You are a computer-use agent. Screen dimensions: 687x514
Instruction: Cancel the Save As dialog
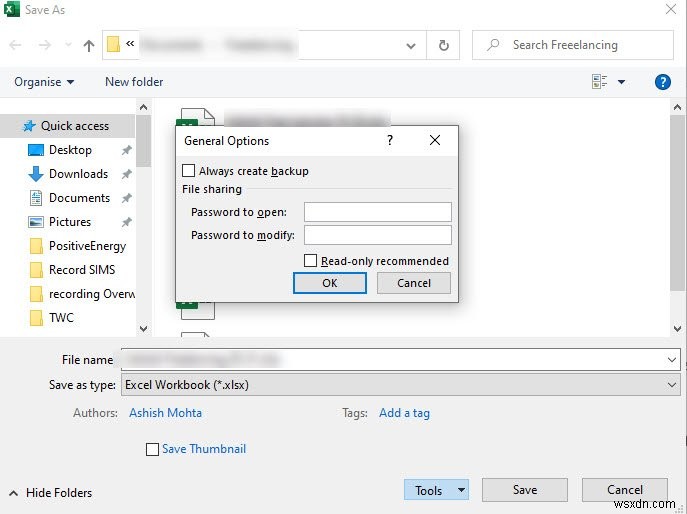click(624, 490)
